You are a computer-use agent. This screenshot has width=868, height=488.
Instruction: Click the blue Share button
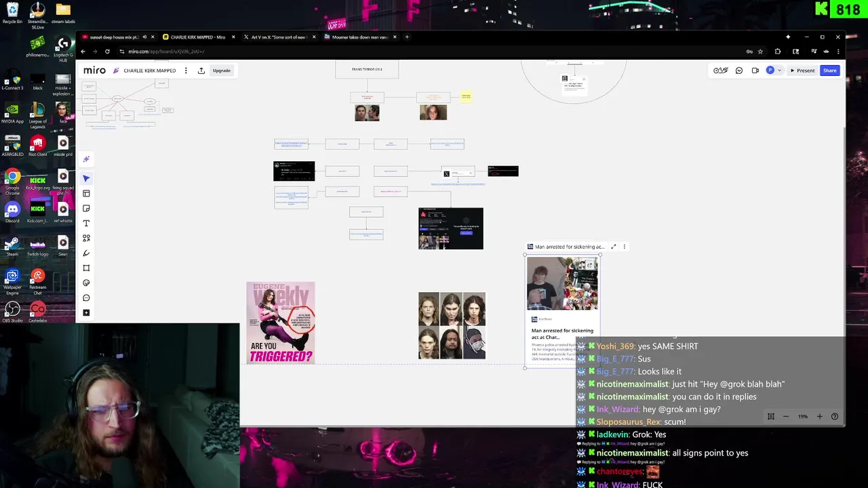tap(830, 70)
